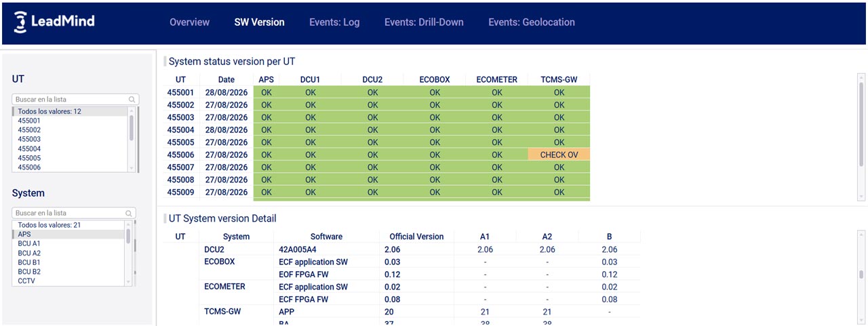The height and width of the screenshot is (326, 868).
Task: Switch to Events: Log tab
Action: click(334, 22)
